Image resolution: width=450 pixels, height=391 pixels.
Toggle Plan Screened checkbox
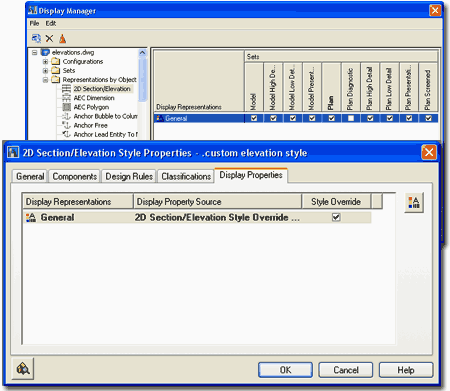(x=428, y=118)
